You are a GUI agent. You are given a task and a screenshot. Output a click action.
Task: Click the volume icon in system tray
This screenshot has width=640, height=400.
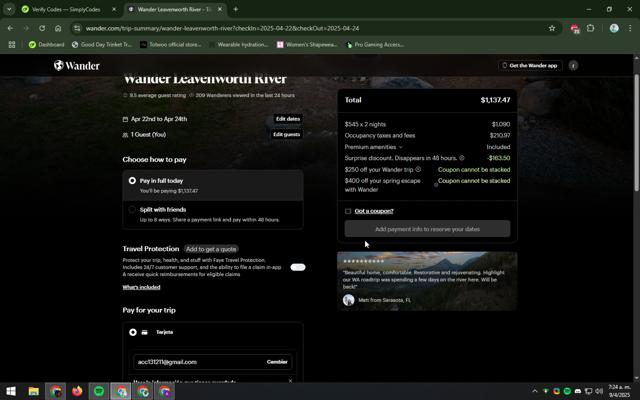tap(599, 391)
